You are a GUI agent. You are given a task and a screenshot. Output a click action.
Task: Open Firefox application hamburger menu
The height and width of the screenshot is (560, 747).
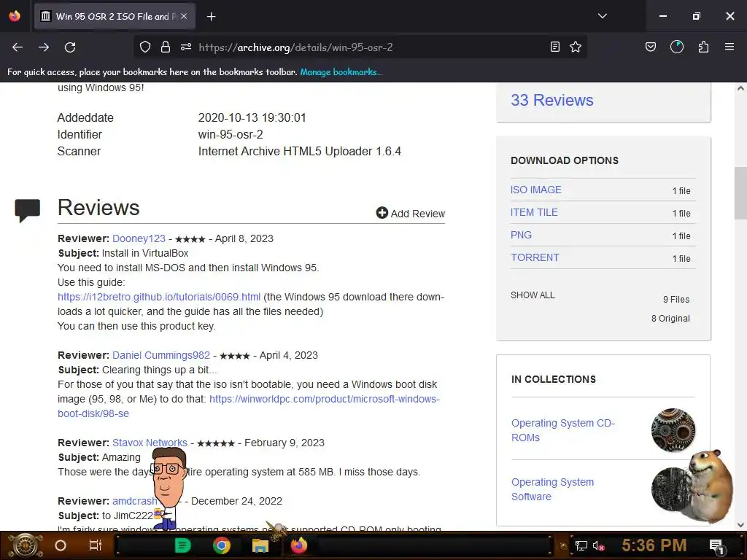pyautogui.click(x=729, y=47)
